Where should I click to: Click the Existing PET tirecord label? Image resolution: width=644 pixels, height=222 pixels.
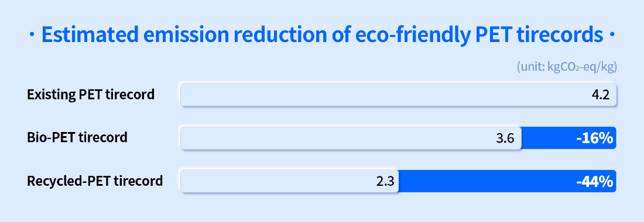coord(91,95)
